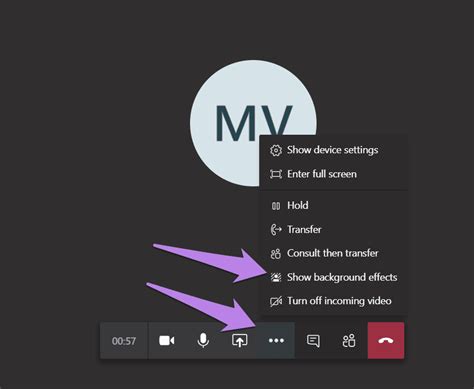This screenshot has height=389, width=474.
Task: Turn off the camera icon
Action: tap(167, 341)
